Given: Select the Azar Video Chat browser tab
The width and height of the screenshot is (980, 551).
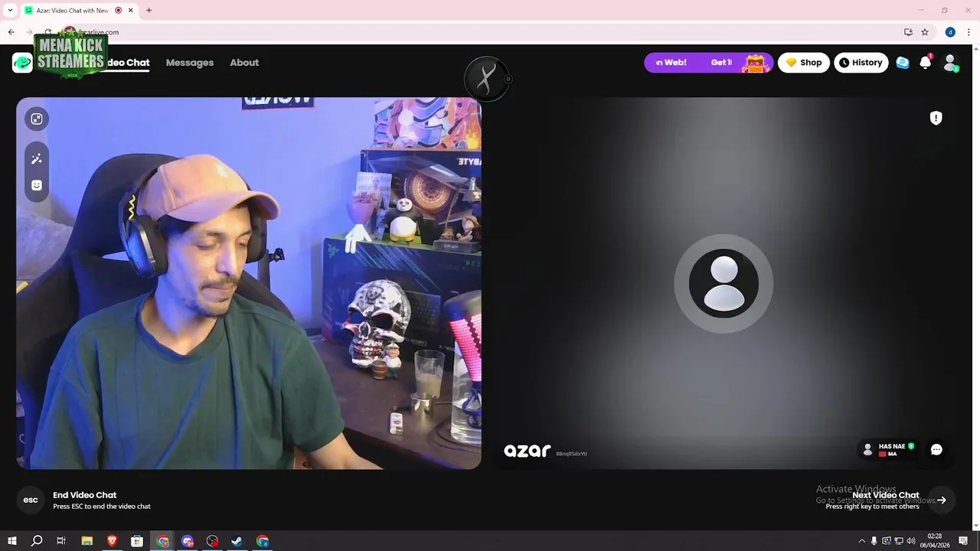Looking at the screenshot, I should tap(78, 11).
